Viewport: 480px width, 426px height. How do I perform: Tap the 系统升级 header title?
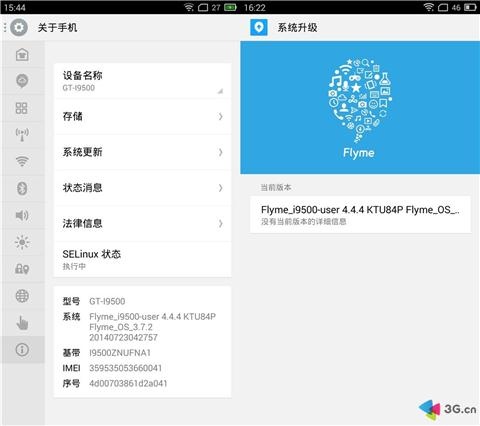(x=297, y=27)
